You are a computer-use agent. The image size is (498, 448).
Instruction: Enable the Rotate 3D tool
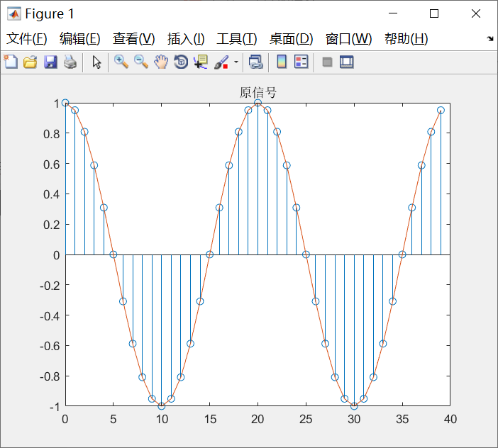click(x=181, y=62)
